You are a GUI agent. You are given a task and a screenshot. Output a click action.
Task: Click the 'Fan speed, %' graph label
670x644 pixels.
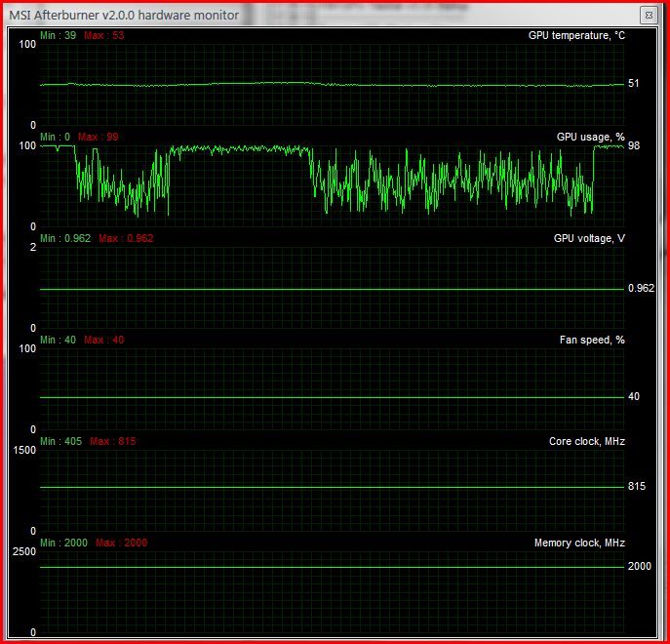tap(592, 340)
